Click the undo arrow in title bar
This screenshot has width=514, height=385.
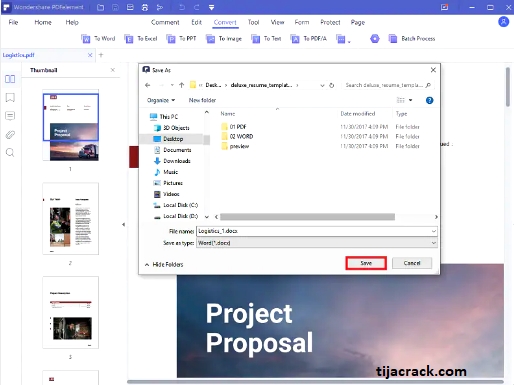182,7
